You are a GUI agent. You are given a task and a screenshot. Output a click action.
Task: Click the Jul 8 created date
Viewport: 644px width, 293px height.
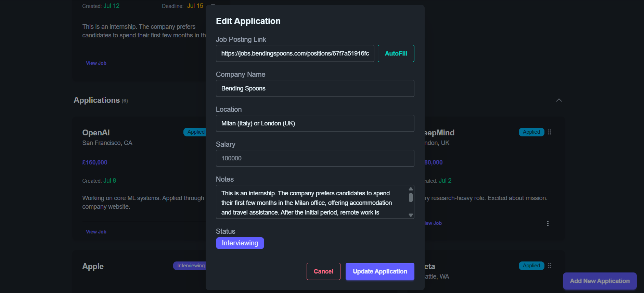coord(110,181)
